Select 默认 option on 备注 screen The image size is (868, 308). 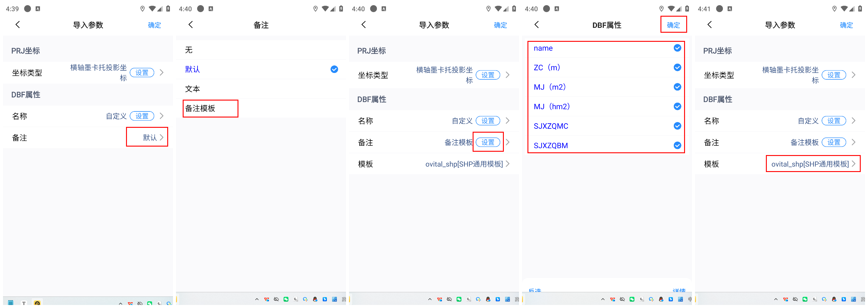(261, 69)
